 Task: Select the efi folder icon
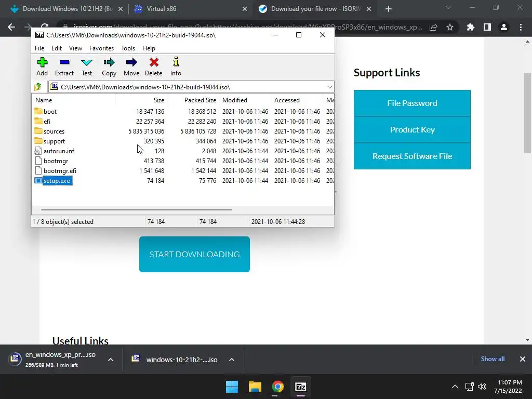[38, 121]
